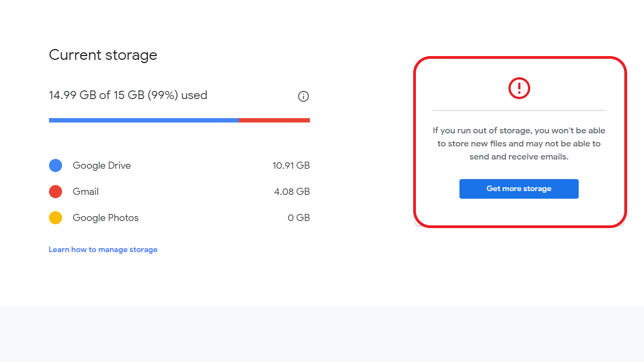Click the divider line in warning card

coord(519,110)
